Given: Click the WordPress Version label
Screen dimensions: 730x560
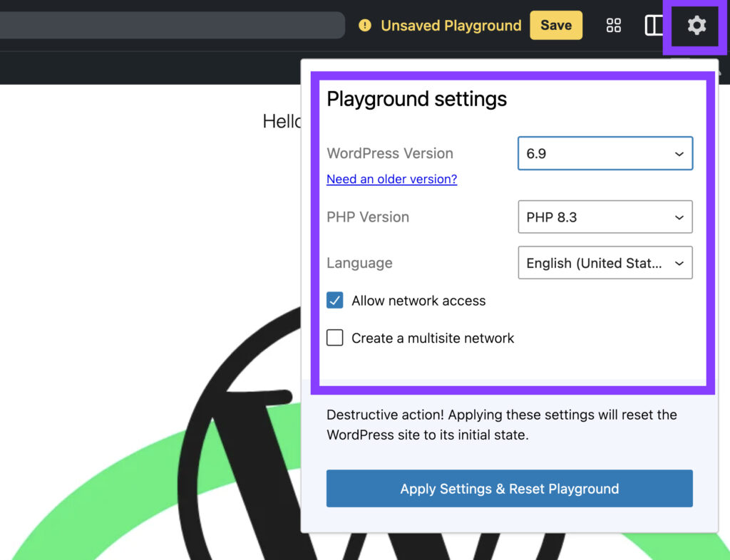Looking at the screenshot, I should [x=390, y=153].
